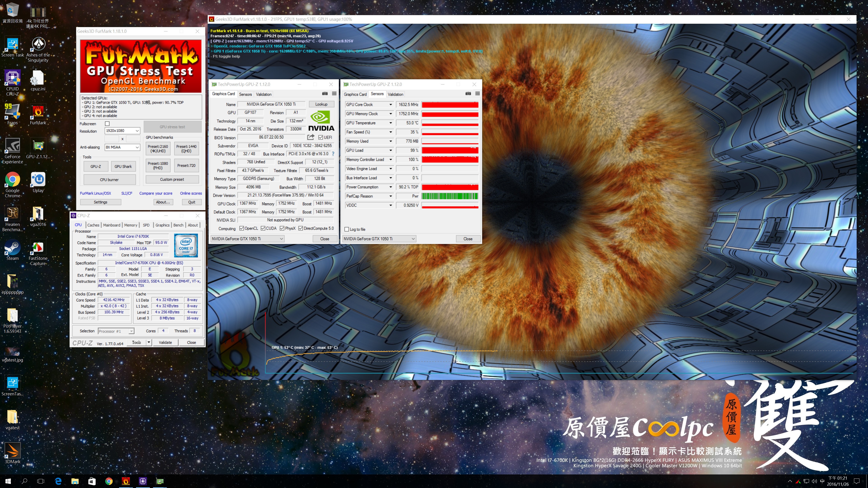Toggle PhysX computing checkbox
Image resolution: width=868 pixels, height=488 pixels.
point(282,228)
